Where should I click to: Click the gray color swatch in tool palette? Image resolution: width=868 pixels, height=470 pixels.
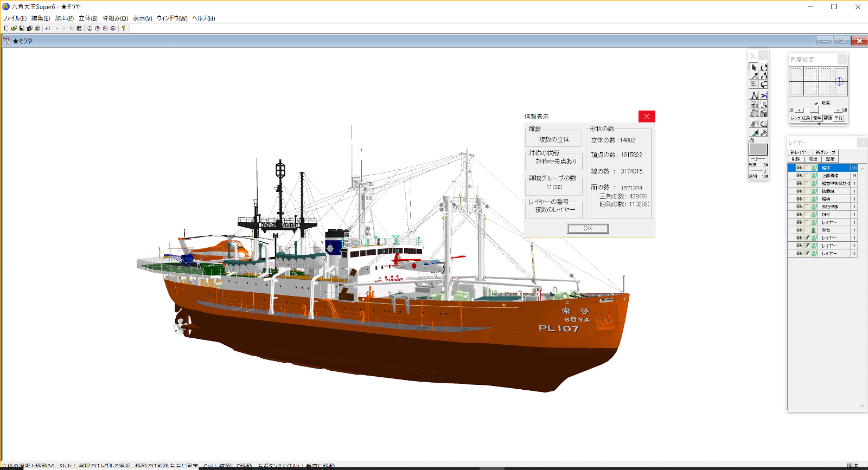(x=758, y=149)
